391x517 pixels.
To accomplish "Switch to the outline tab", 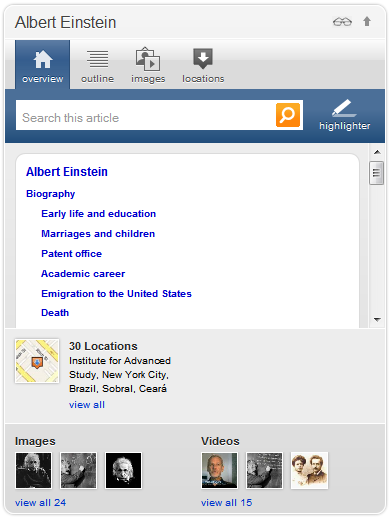I will point(97,66).
